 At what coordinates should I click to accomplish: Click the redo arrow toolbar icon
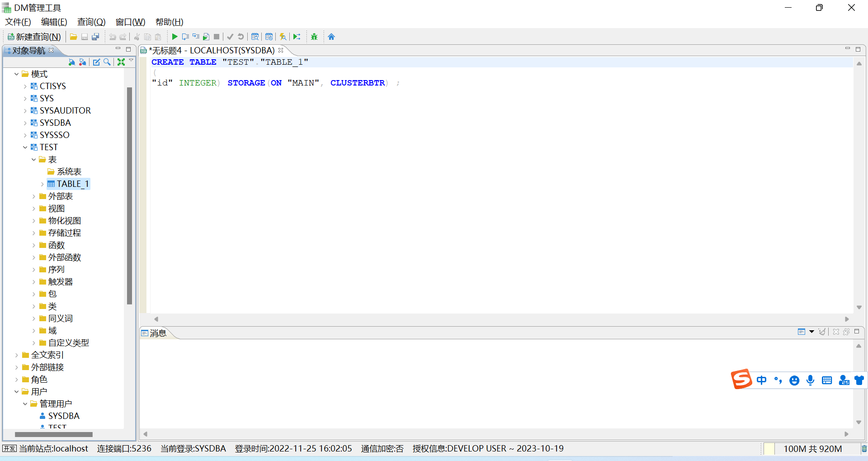123,37
